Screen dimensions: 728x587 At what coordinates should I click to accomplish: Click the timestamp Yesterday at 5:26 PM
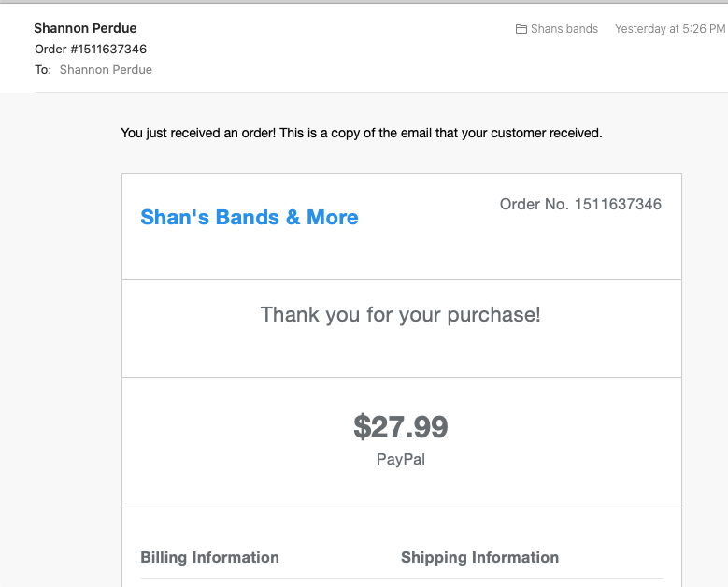pos(669,29)
